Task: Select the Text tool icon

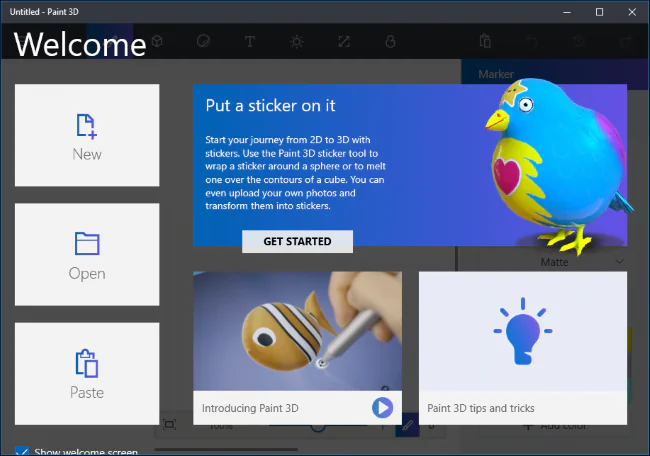Action: click(x=250, y=41)
